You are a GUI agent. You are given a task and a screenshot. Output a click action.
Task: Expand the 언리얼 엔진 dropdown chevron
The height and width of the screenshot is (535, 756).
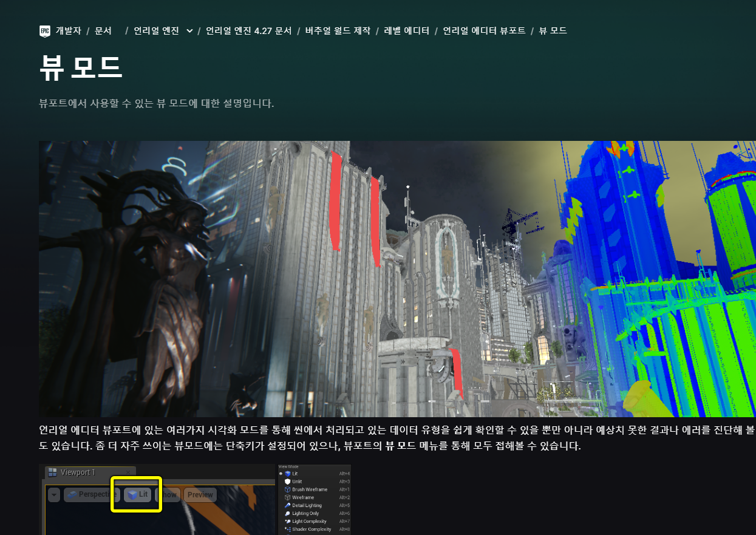point(189,31)
